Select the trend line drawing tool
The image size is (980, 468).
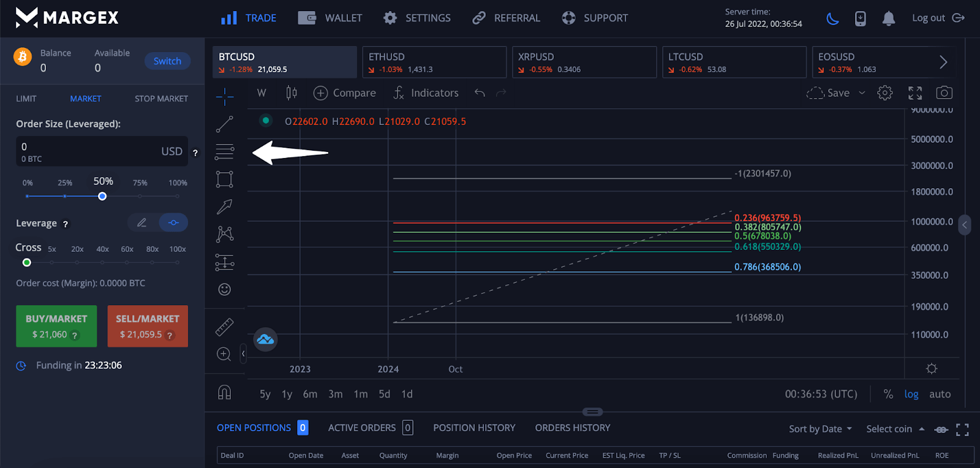pyautogui.click(x=224, y=124)
